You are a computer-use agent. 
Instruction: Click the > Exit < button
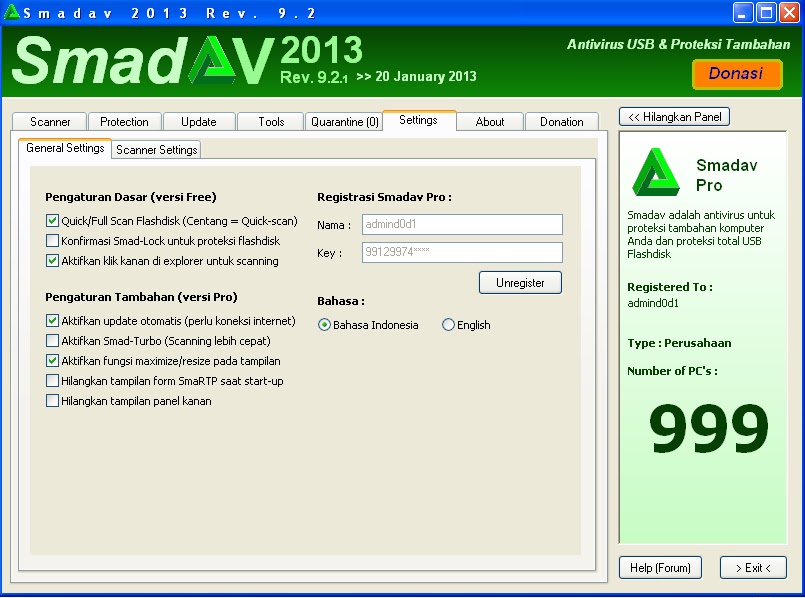[x=753, y=568]
